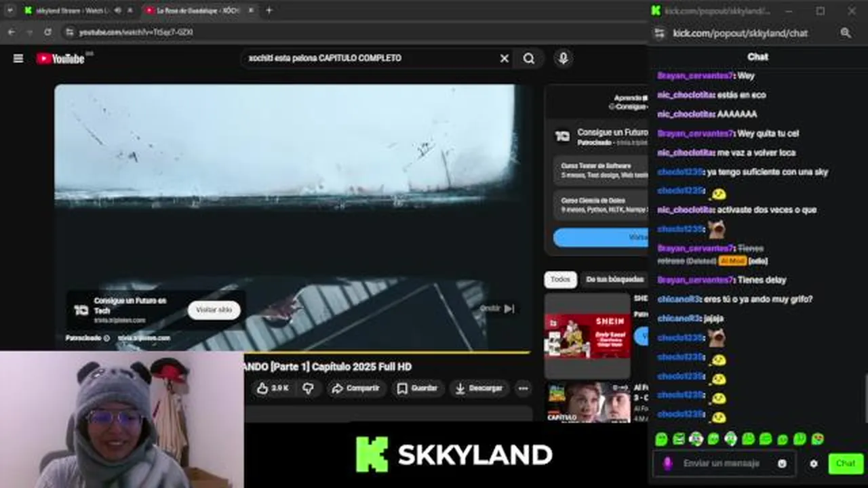
Task: Open the Curso Tester de Software card
Action: point(602,170)
